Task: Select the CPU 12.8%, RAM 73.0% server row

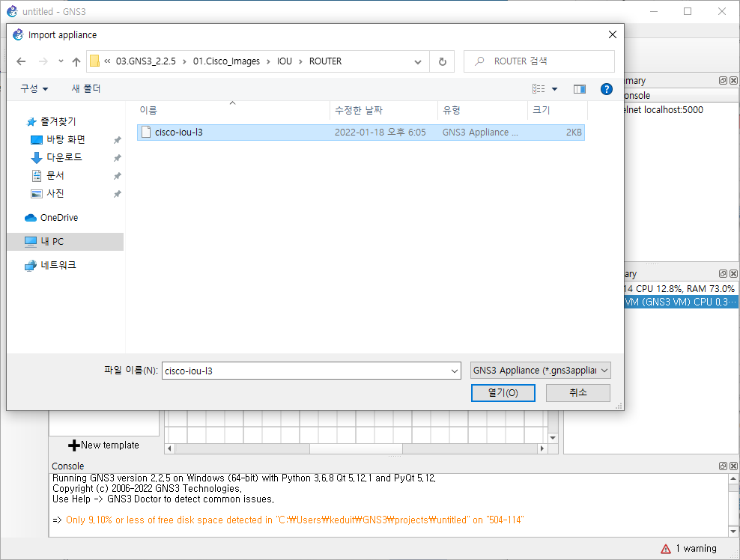Action: click(x=680, y=289)
